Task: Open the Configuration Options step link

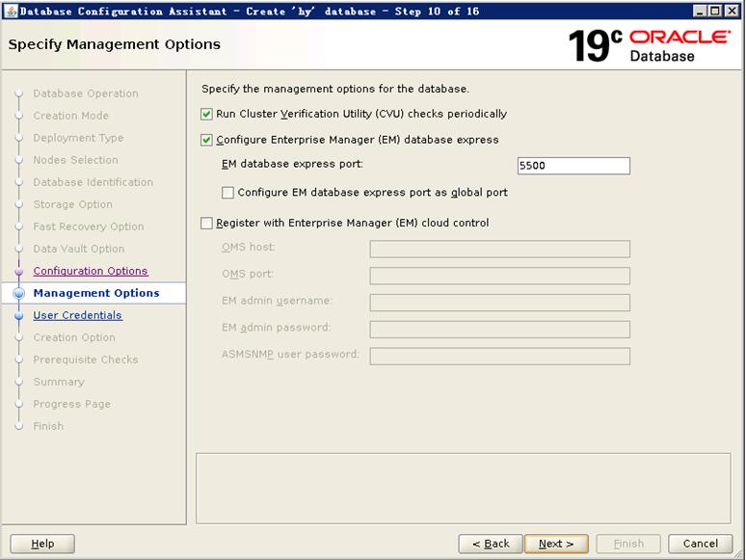Action: pos(91,271)
